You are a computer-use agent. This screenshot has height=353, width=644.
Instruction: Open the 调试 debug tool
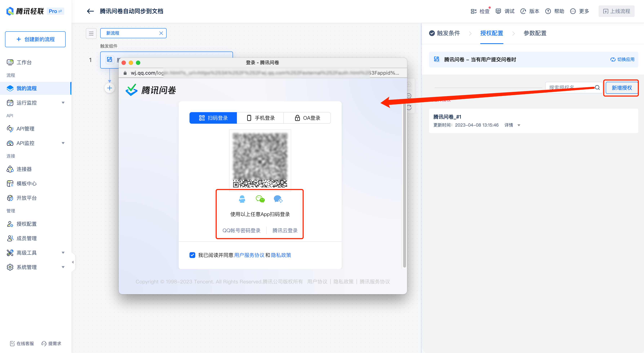click(x=505, y=11)
